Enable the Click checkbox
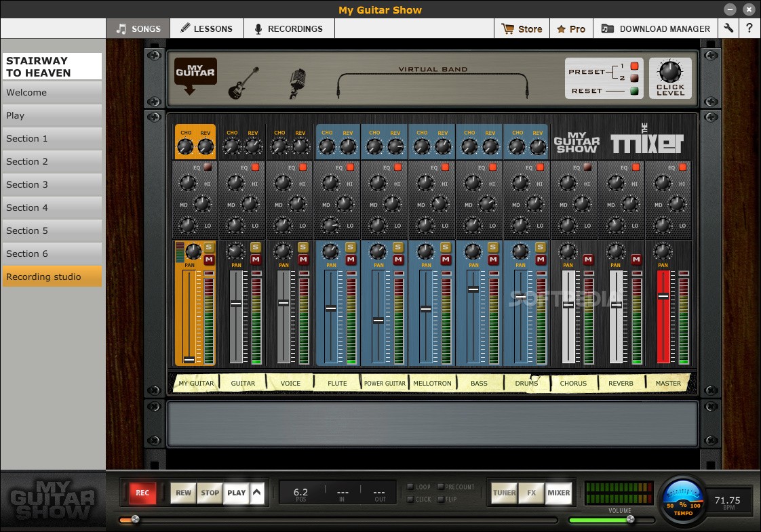Screen dimensions: 761x532 (x=410, y=499)
